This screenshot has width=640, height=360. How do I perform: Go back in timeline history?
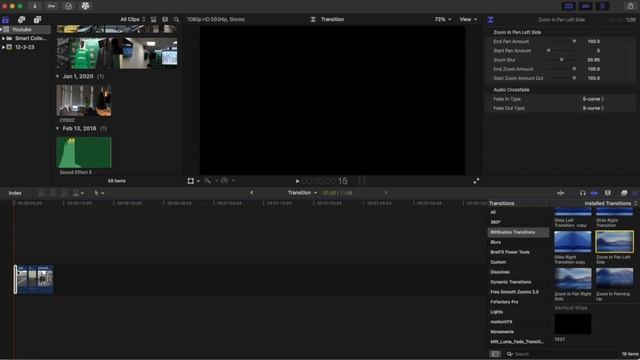click(251, 193)
